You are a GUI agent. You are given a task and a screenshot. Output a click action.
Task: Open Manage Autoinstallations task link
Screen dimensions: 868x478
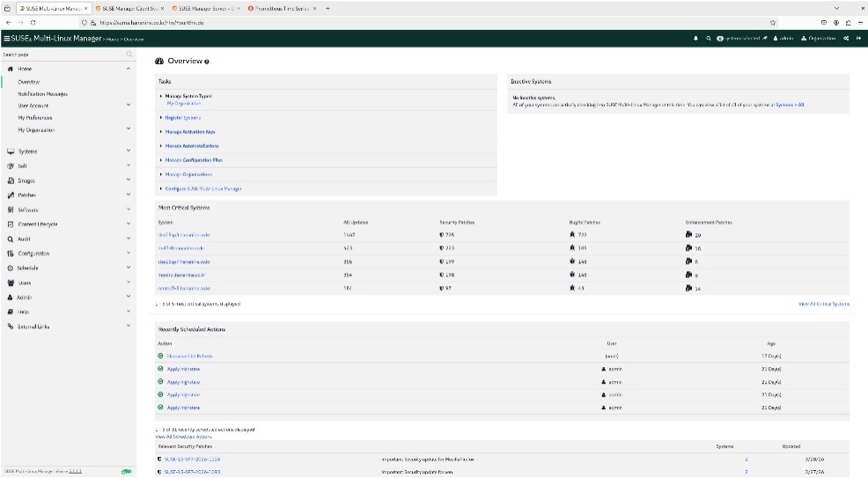pyautogui.click(x=192, y=146)
